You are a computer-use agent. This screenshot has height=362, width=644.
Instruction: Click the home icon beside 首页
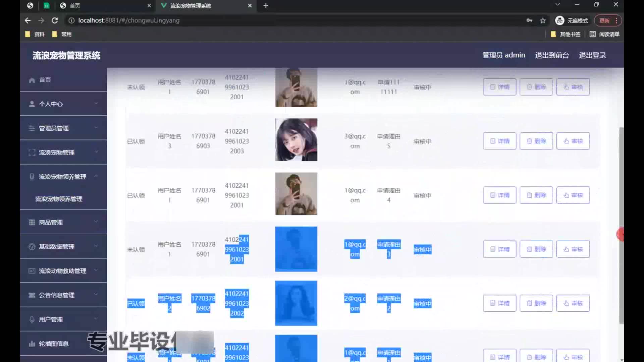32,80
